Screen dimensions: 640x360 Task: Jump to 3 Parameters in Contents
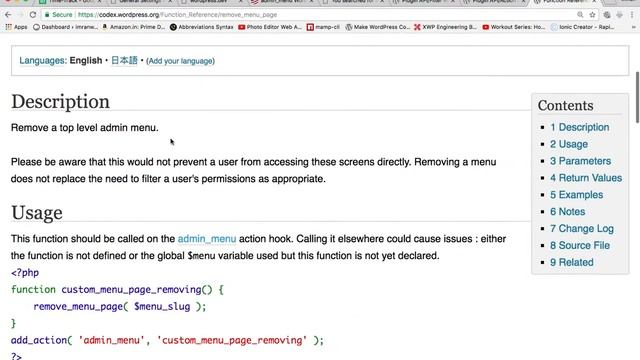click(580, 161)
